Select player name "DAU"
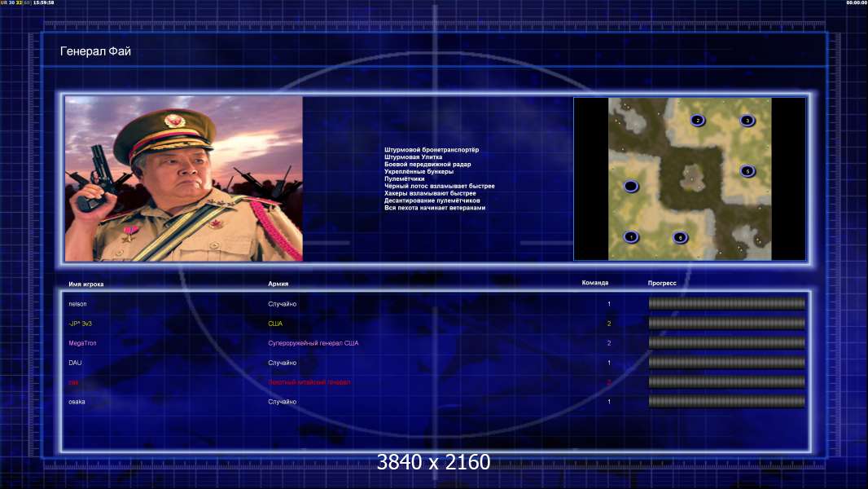This screenshot has height=489, width=868. (75, 363)
